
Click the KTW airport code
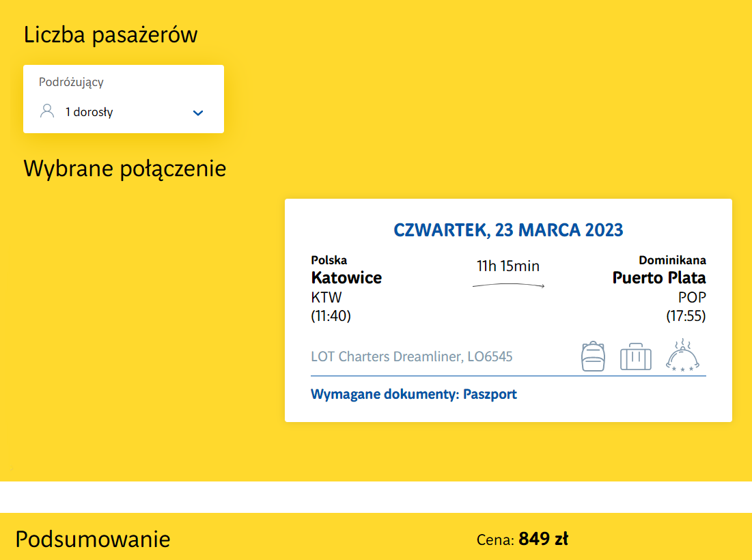pos(326,298)
